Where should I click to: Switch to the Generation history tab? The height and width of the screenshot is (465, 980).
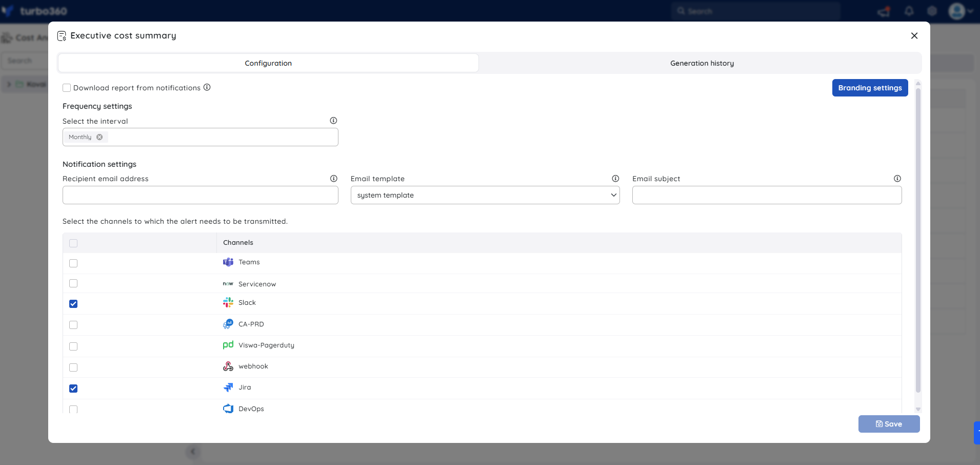(702, 63)
